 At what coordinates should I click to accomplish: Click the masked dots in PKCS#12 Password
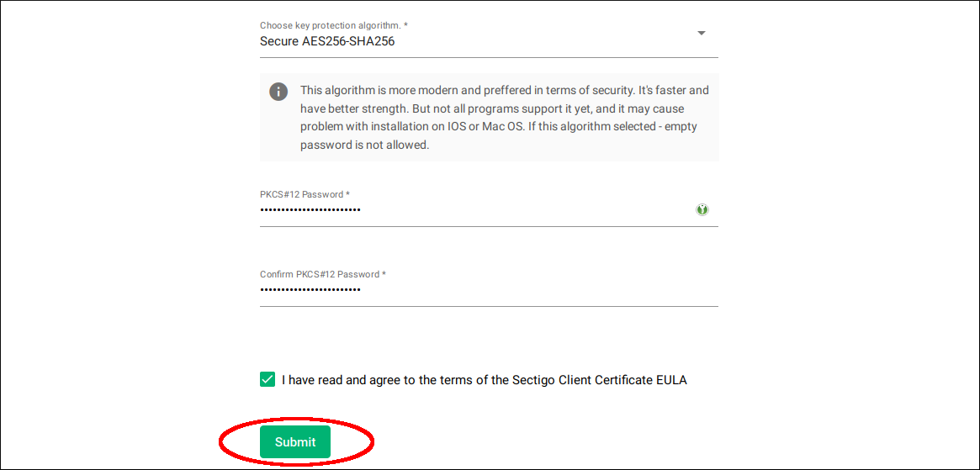point(310,209)
